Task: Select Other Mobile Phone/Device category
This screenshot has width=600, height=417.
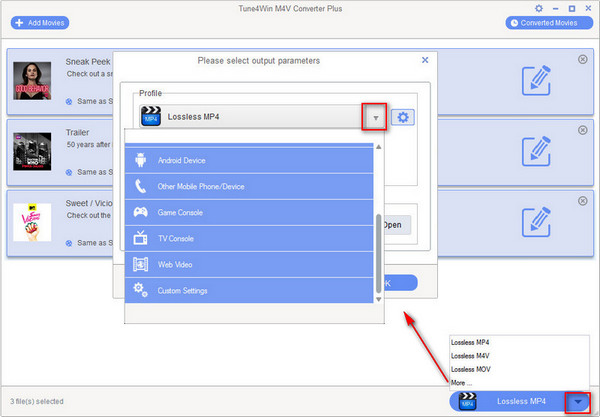Action: pos(249,186)
